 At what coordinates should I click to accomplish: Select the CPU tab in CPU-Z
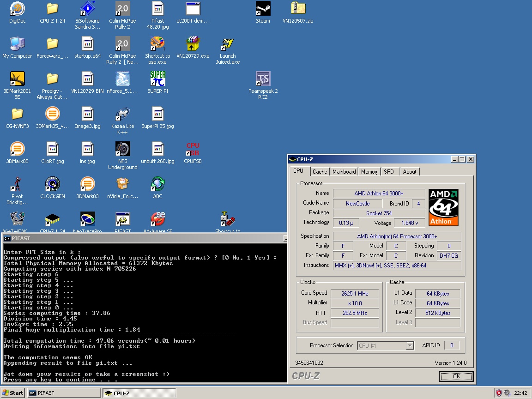tap(299, 171)
